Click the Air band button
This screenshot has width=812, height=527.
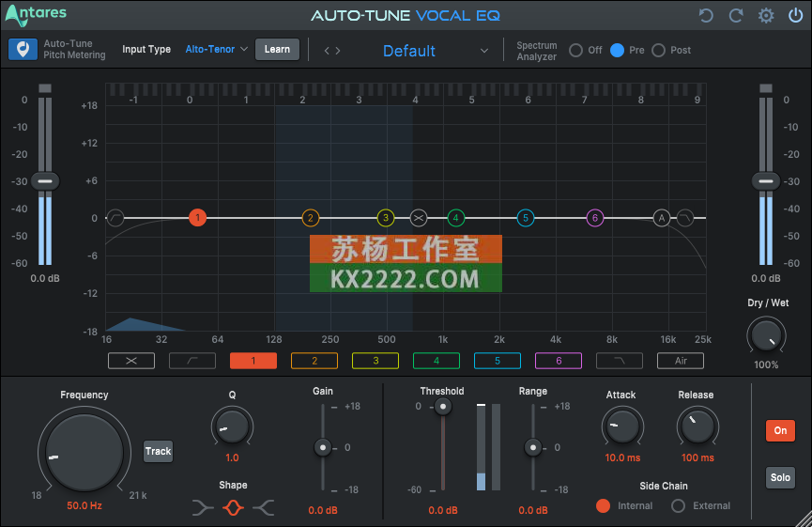(x=681, y=361)
